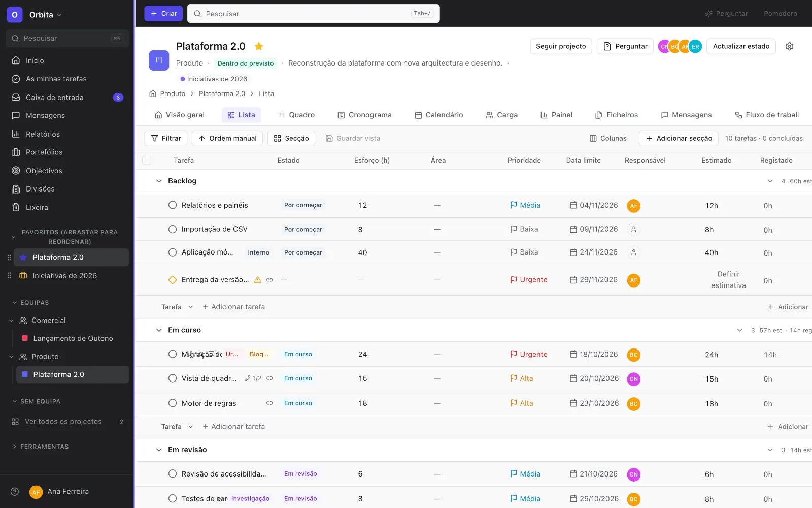Switch to the Cronograma tab
The image size is (812, 508).
[365, 115]
